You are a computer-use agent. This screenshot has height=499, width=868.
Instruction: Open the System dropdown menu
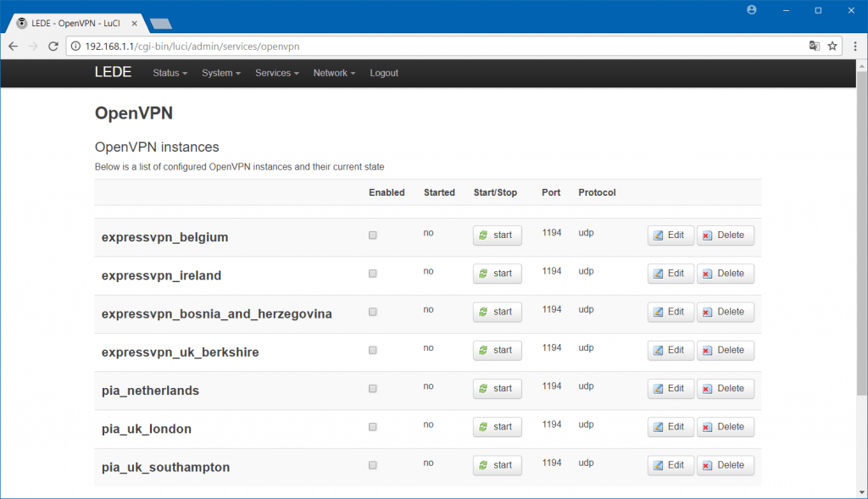click(x=220, y=73)
